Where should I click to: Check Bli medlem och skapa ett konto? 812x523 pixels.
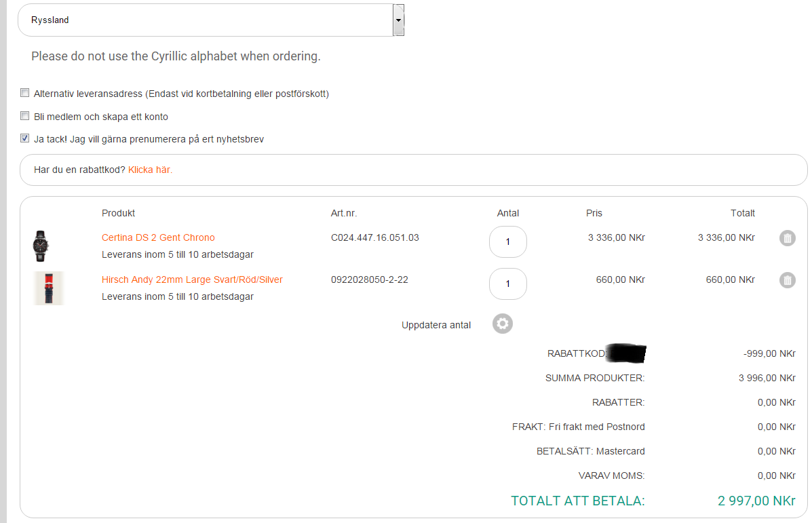(25, 116)
